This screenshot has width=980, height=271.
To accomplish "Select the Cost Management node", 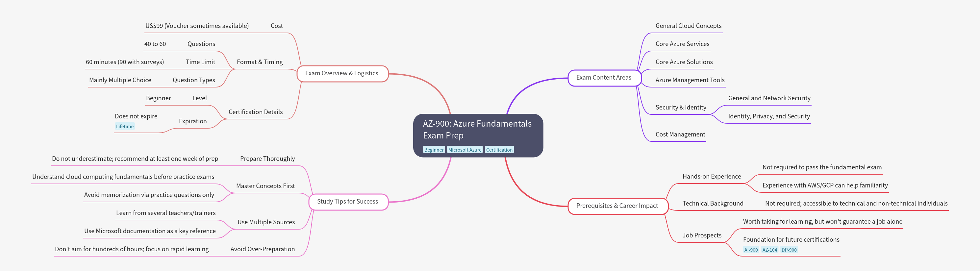I will click(x=680, y=135).
